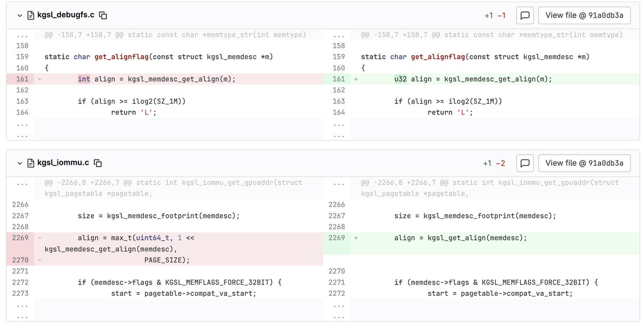
Task: Collapse the kgsl_debugfs.c file diff
Action: 19,16
